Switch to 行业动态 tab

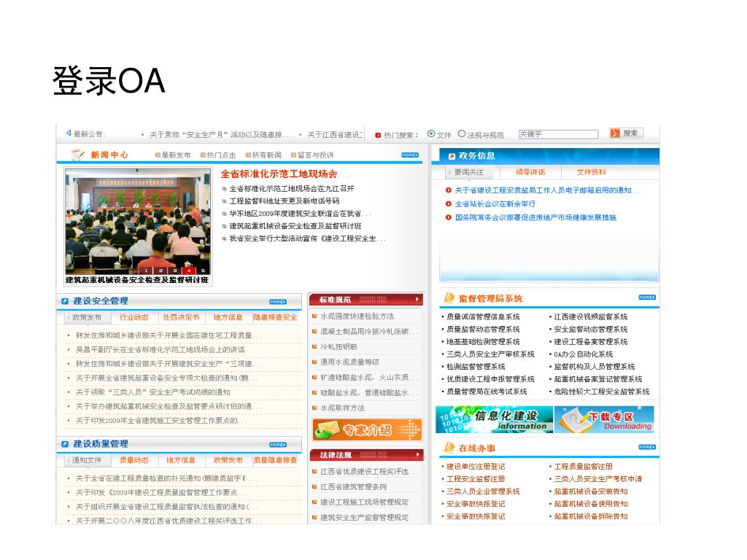click(134, 317)
